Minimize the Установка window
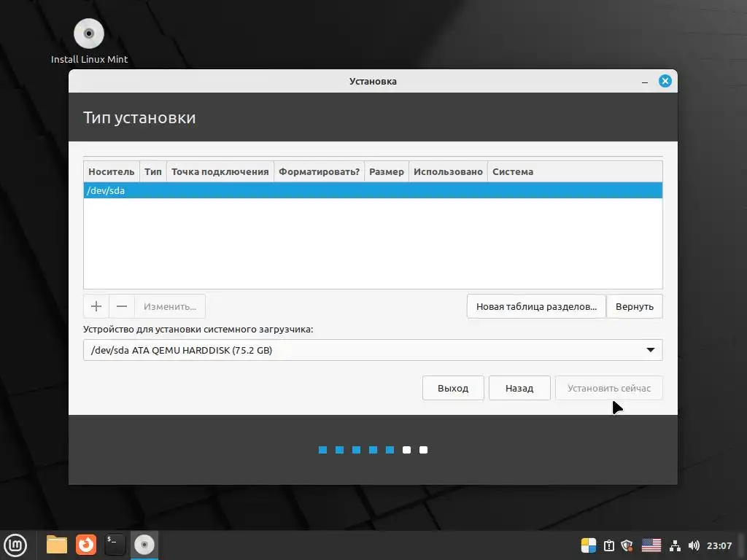 (x=645, y=82)
